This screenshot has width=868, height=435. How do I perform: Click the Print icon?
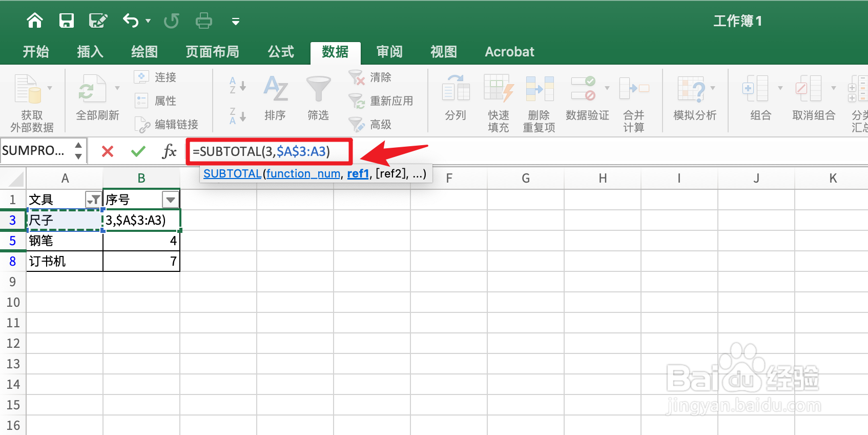204,21
